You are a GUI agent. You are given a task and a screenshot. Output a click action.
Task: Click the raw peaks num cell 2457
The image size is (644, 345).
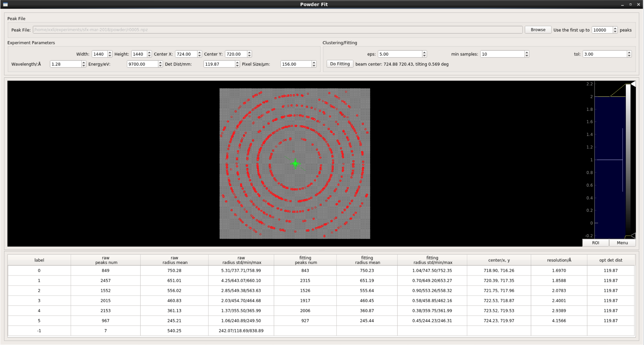coord(106,281)
